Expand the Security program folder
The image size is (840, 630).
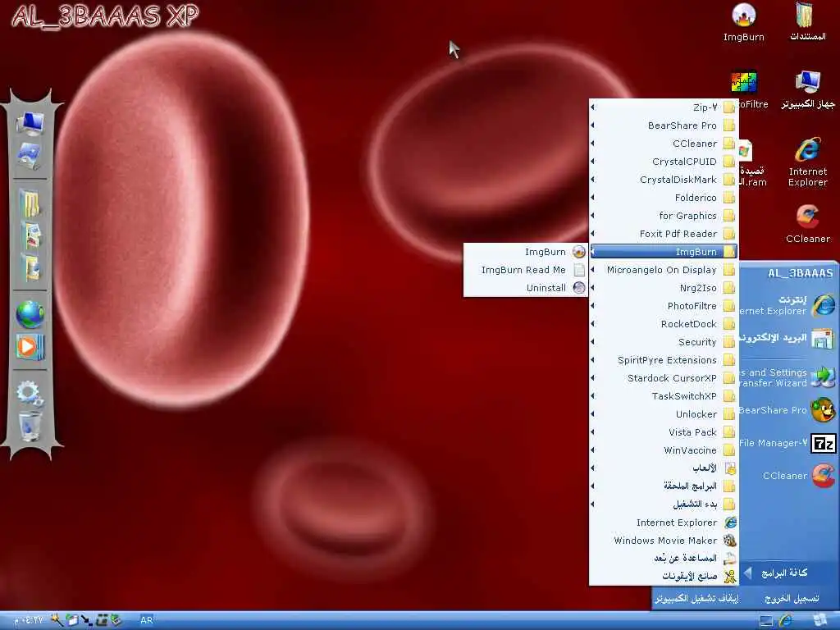[x=664, y=342]
